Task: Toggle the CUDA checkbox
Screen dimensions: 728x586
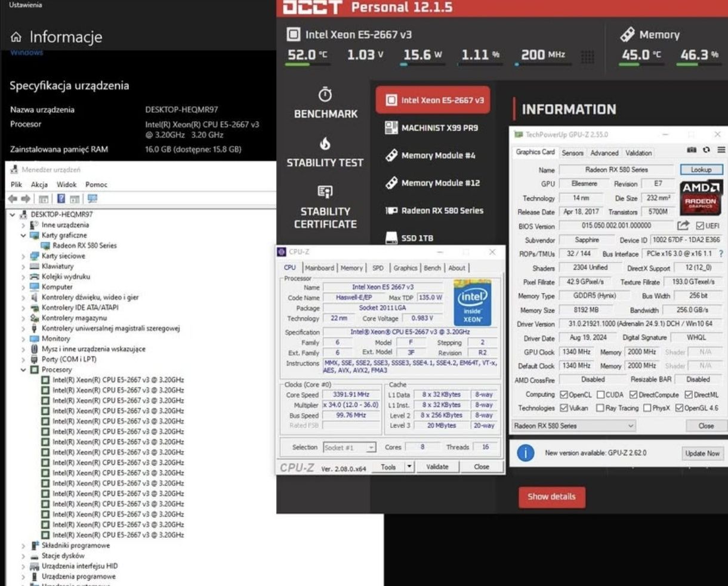Action: [601, 394]
